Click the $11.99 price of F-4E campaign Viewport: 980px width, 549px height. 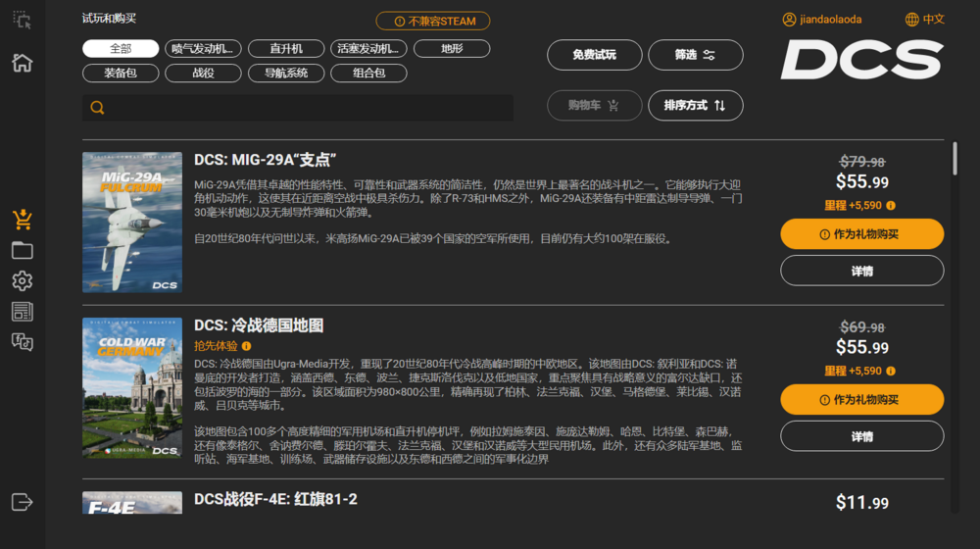tap(861, 503)
